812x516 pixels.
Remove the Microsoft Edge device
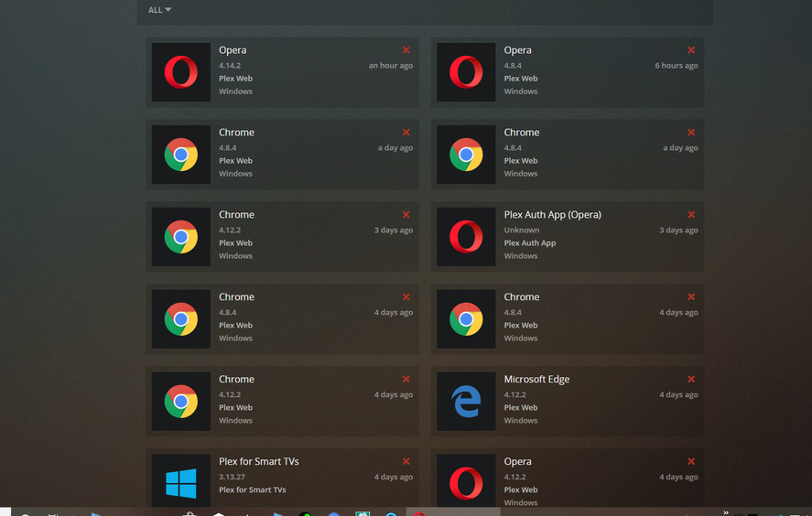[x=691, y=380]
